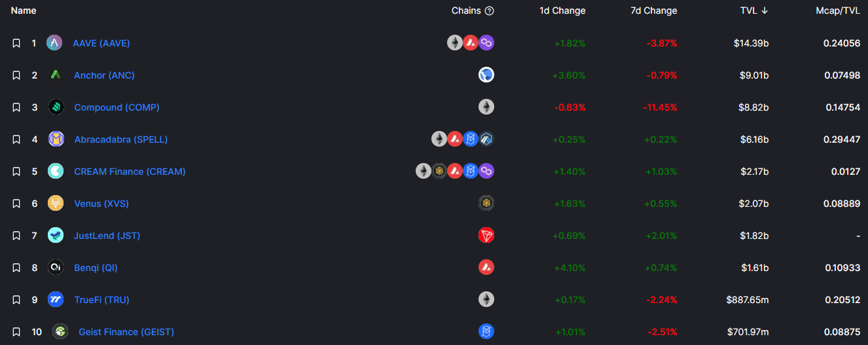
Task: Sort by 7d Change column header
Action: pyautogui.click(x=654, y=11)
